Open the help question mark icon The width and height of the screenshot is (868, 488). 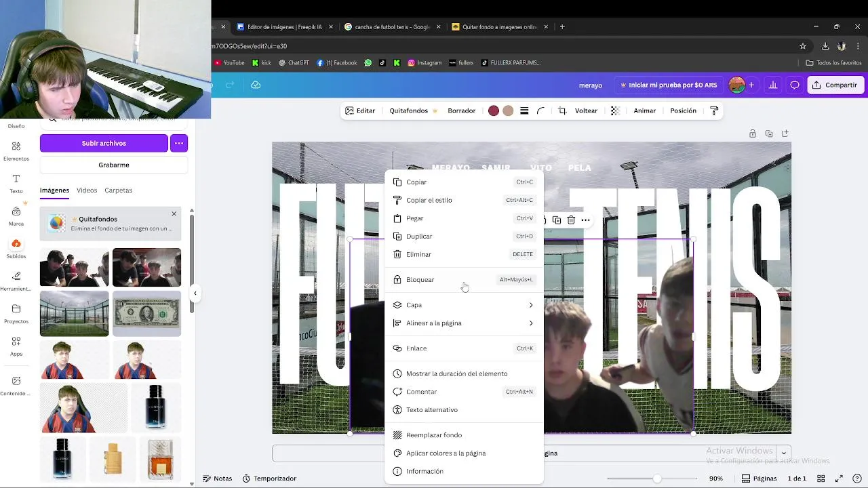857,479
